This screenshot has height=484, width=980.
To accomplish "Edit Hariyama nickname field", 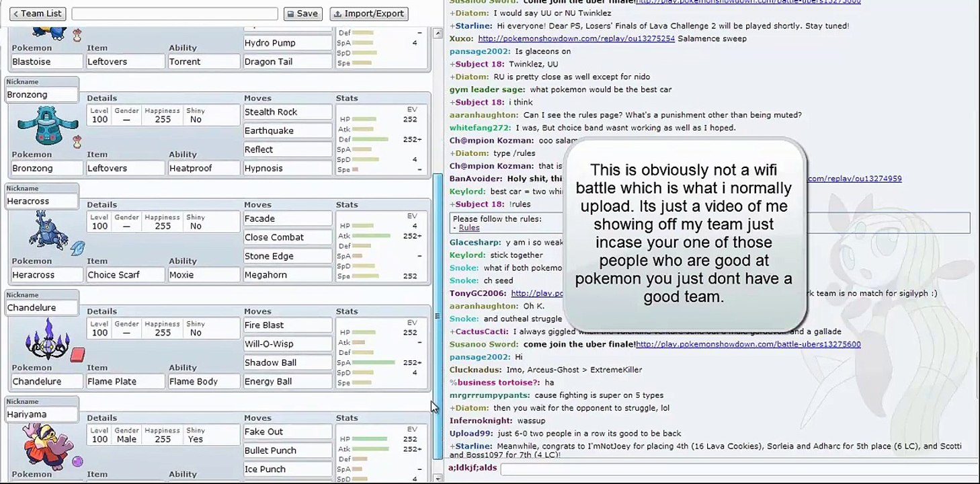I will tap(41, 415).
